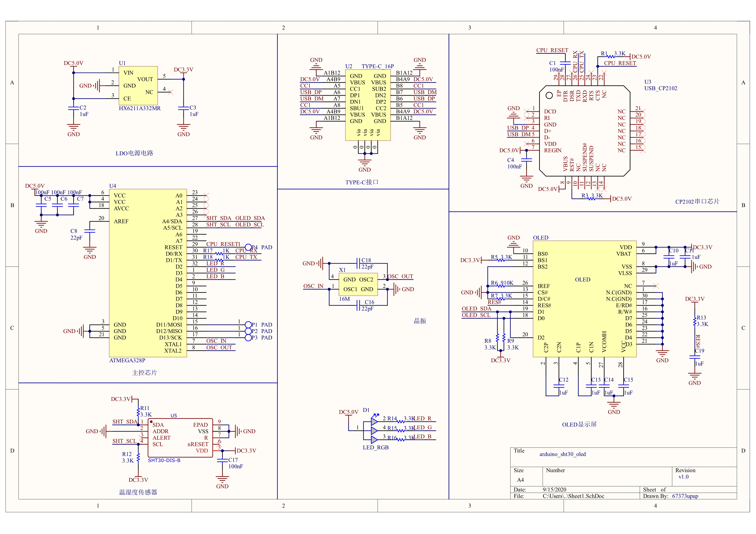The height and width of the screenshot is (534, 756).
Task: Select resistor R17 on the D0/RX line
Action: coord(219,254)
